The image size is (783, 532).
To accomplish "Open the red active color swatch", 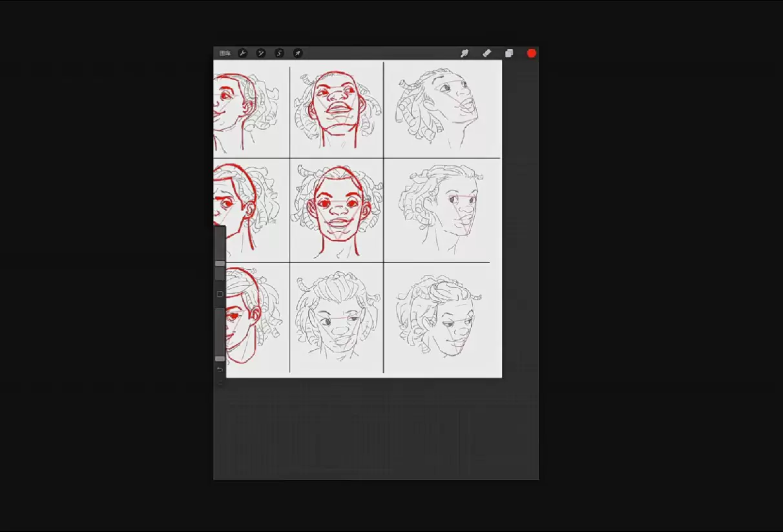I will [x=532, y=54].
